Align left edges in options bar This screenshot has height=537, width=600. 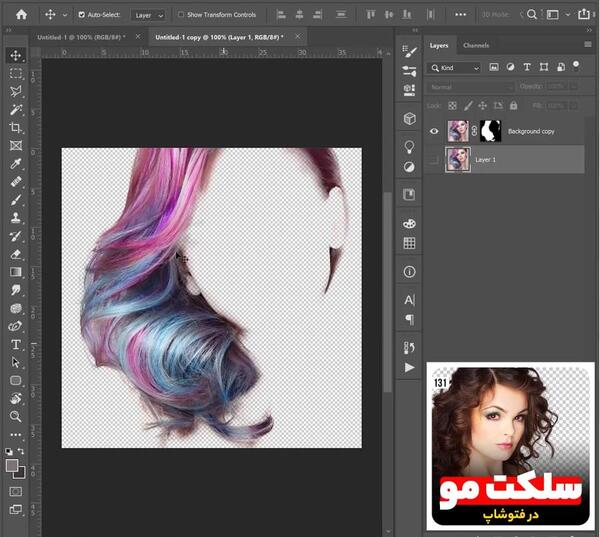pos(281,15)
